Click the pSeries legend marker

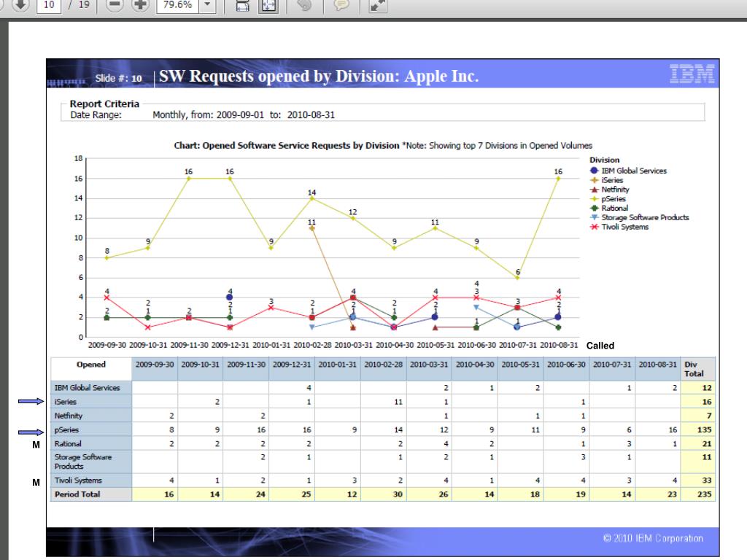(x=594, y=199)
